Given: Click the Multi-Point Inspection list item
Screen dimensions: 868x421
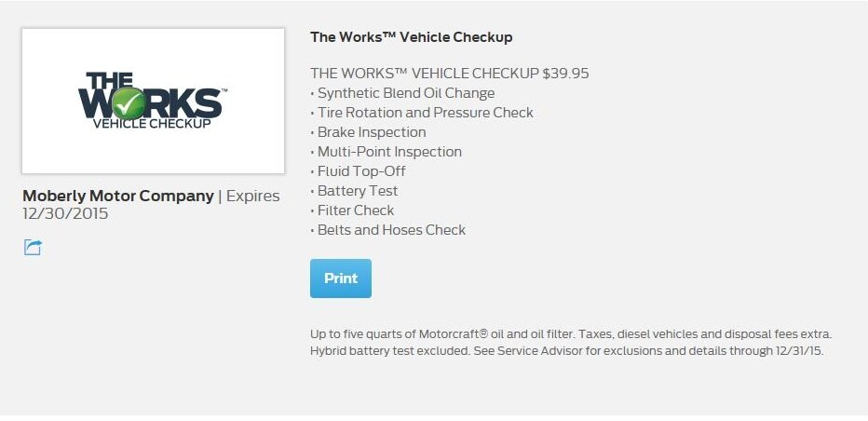Looking at the screenshot, I should coord(389,152).
